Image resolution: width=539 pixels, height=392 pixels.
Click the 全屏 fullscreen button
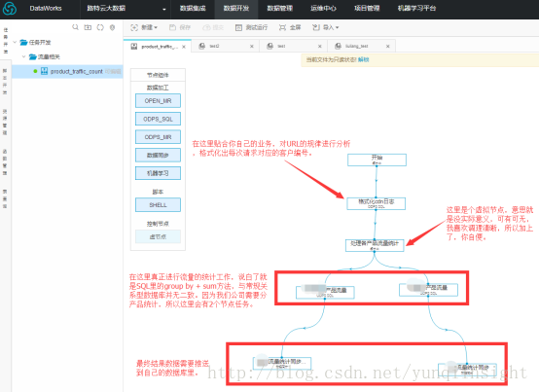(290, 27)
